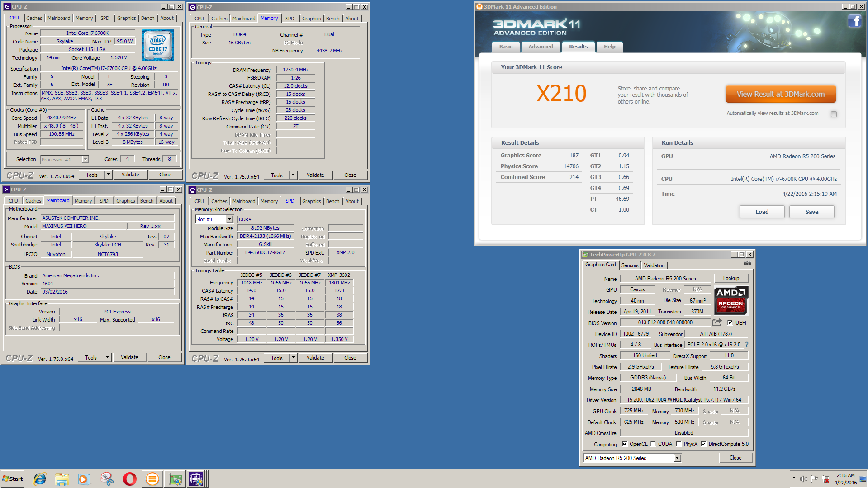This screenshot has width=868, height=488.
Task: Open Internet Explorer from the taskbar
Action: click(x=40, y=479)
